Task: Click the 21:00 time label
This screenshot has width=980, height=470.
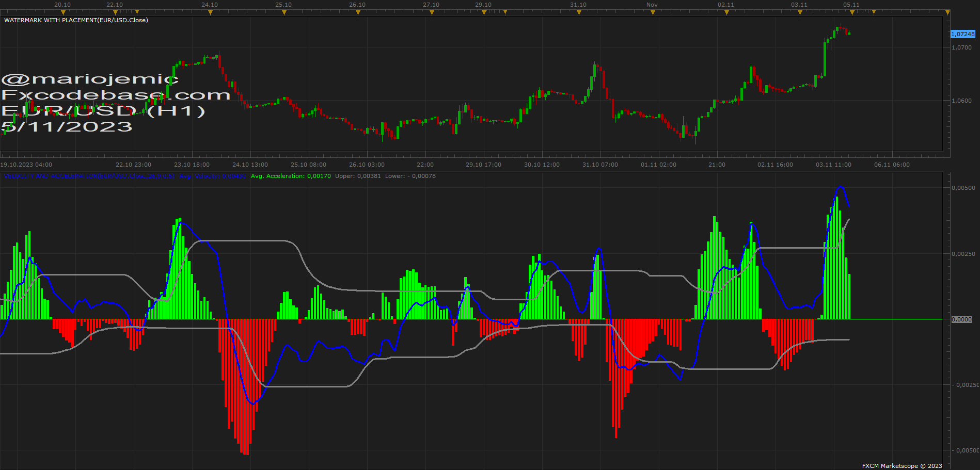Action: [717, 165]
